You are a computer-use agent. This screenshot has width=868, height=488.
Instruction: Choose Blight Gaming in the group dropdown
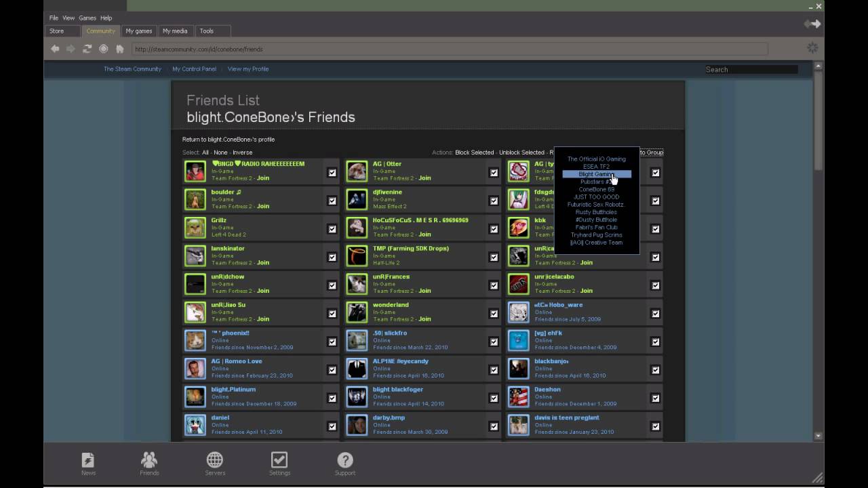click(x=597, y=174)
